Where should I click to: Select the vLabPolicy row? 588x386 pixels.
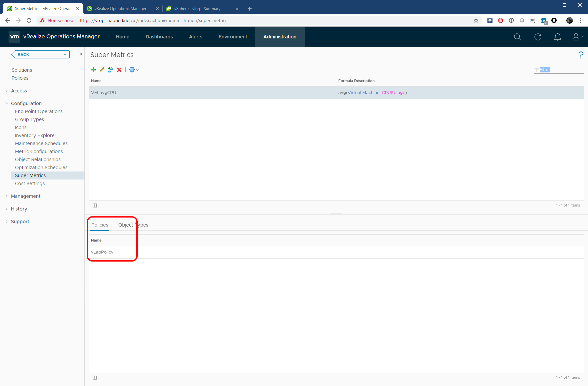click(336, 252)
